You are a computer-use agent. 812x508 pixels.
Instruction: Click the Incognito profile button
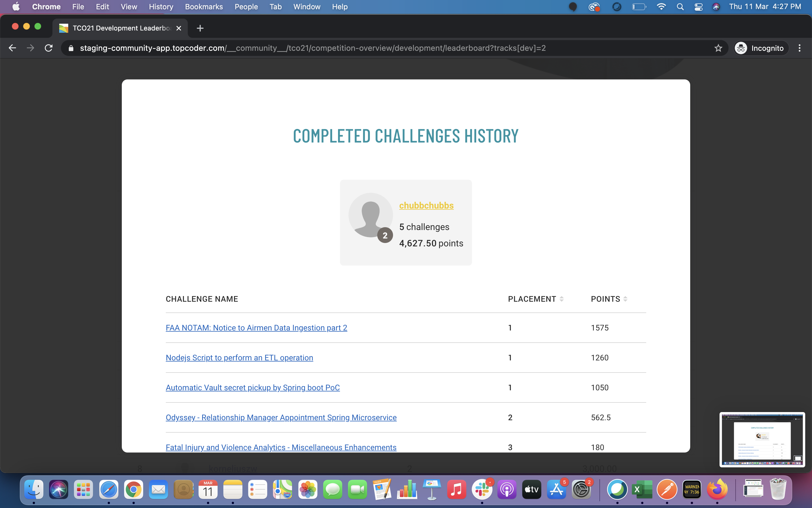coord(760,48)
